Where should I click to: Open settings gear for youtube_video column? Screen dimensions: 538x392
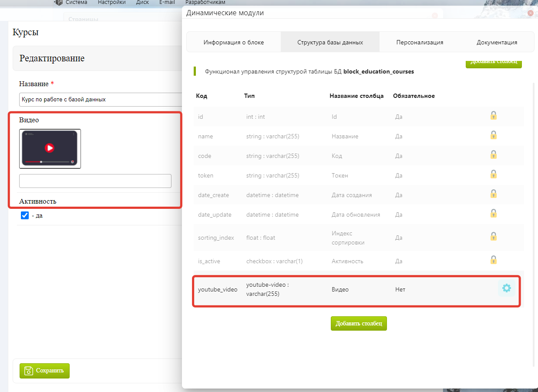506,288
